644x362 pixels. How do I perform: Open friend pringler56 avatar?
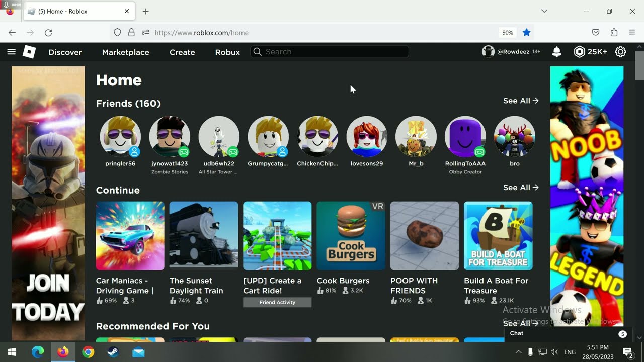(x=120, y=137)
